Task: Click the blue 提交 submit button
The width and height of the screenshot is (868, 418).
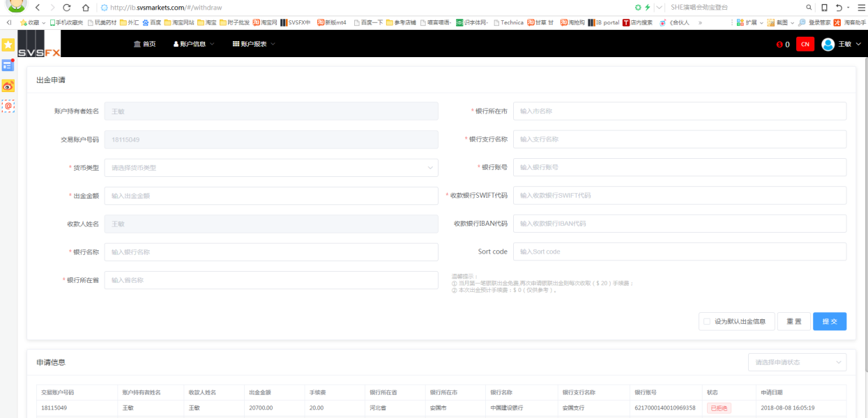Action: pos(829,321)
